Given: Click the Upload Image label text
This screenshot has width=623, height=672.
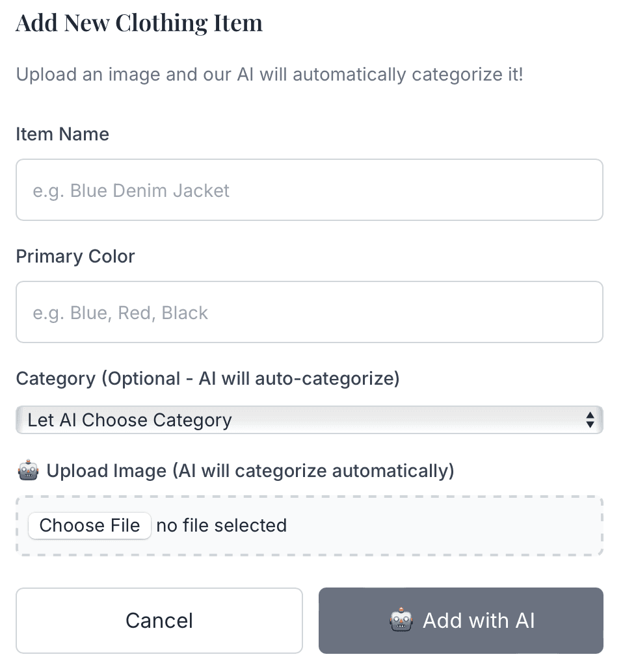Looking at the screenshot, I should tap(250, 471).
